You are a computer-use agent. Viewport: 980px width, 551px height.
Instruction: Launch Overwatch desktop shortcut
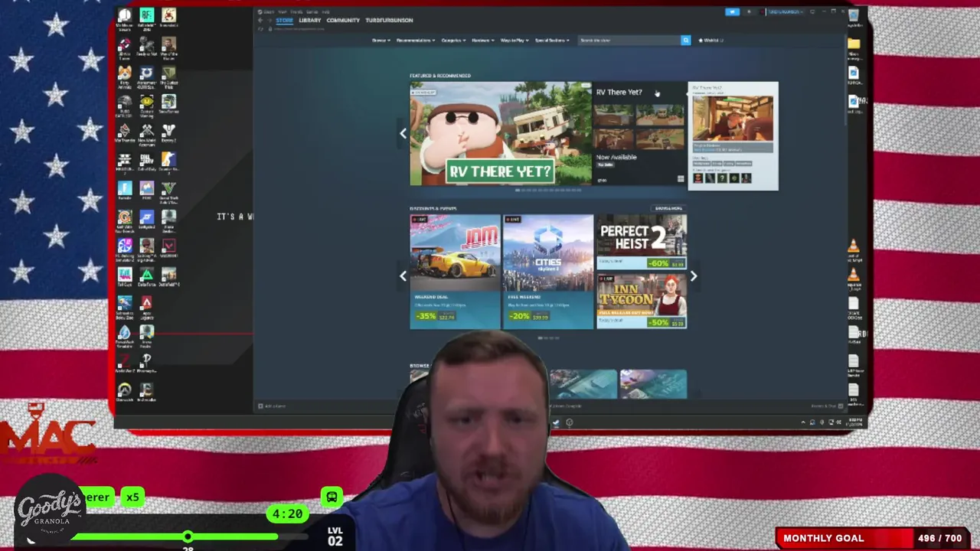click(124, 393)
